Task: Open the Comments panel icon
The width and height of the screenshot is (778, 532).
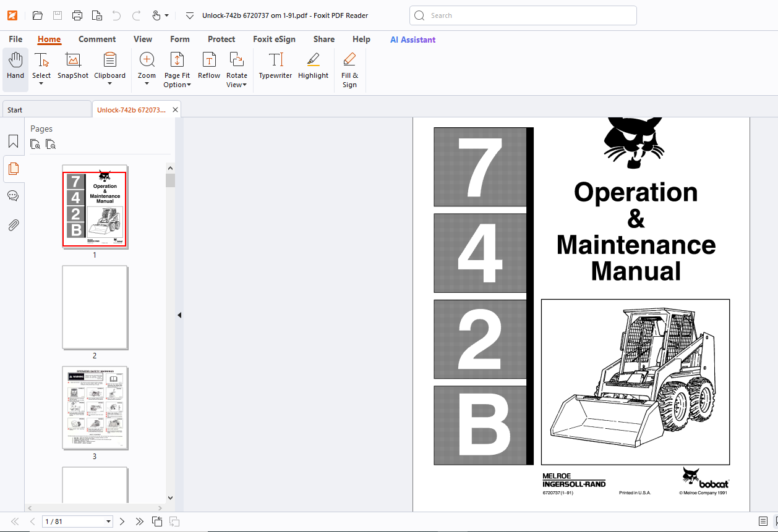Action: click(x=13, y=196)
